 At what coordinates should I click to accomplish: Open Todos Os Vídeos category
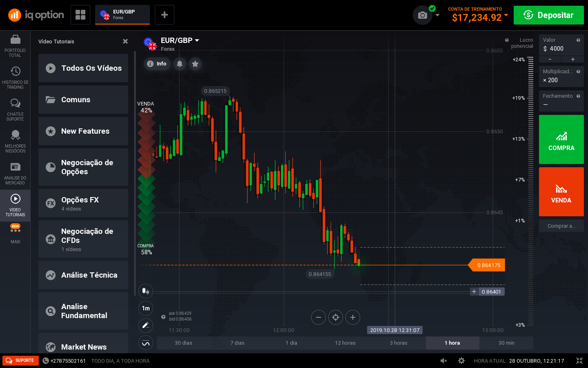[x=83, y=68]
